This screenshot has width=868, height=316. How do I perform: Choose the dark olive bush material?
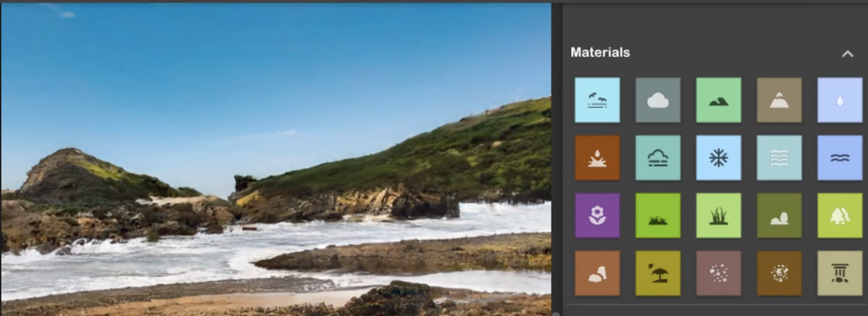click(779, 215)
